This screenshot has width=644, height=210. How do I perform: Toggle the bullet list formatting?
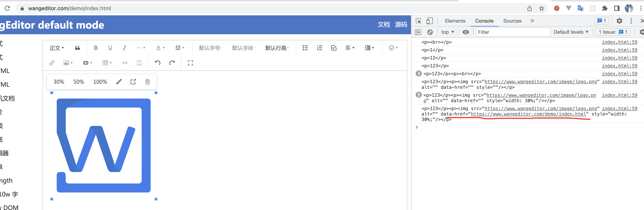pyautogui.click(x=305, y=48)
